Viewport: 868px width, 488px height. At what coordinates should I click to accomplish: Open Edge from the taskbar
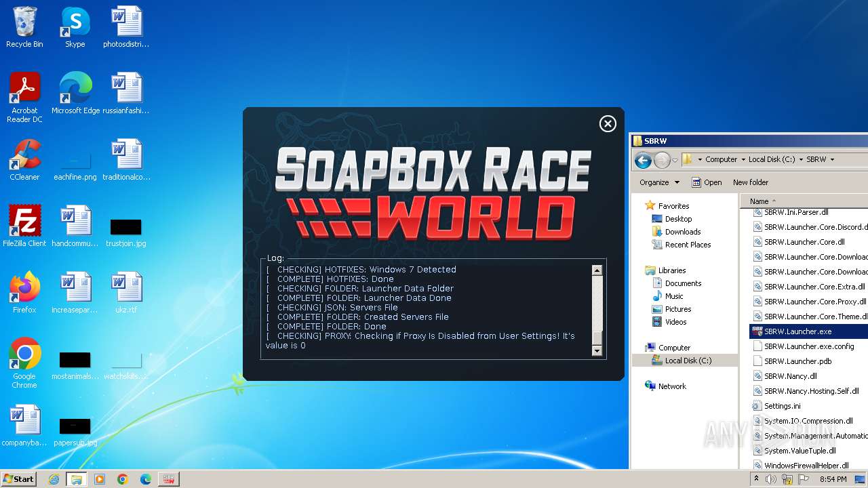pyautogui.click(x=145, y=479)
